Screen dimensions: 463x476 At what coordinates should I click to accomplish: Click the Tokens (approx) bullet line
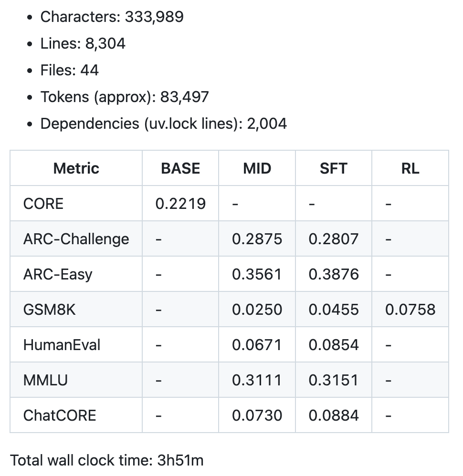coord(124,97)
